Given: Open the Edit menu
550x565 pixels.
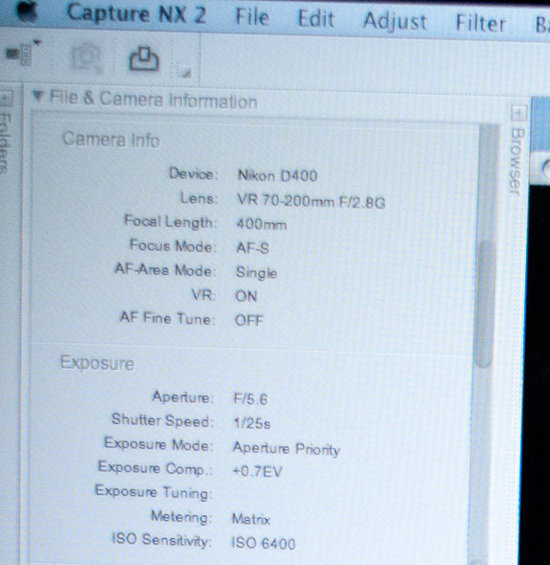Looking at the screenshot, I should pyautogui.click(x=316, y=19).
